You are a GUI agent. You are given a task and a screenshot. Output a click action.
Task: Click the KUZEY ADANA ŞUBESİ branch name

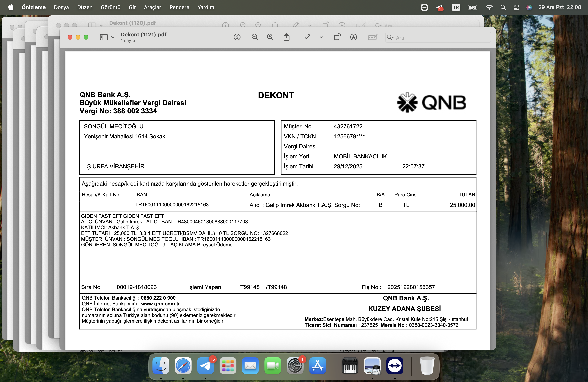404,309
